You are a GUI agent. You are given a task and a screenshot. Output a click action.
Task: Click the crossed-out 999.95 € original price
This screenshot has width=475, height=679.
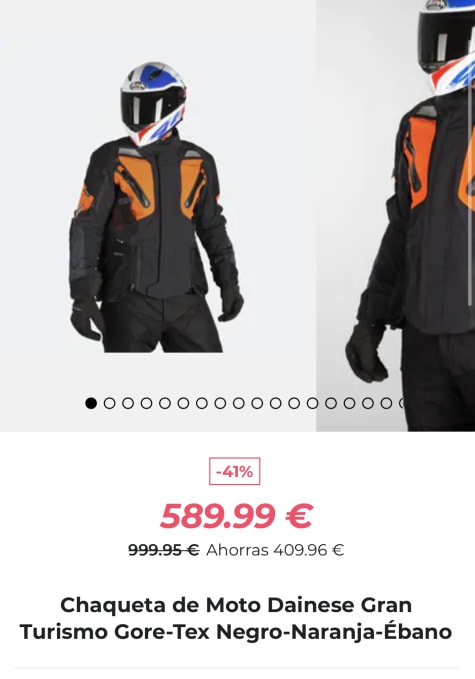[x=164, y=550]
